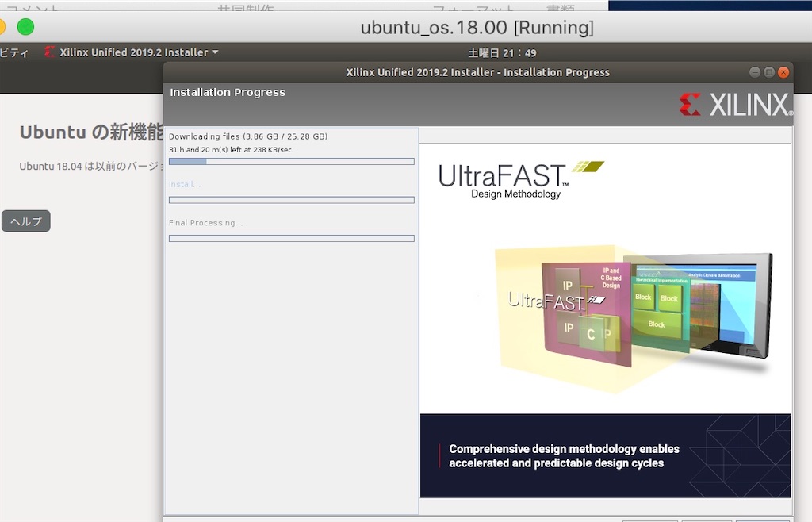This screenshot has width=812, height=522.
Task: Click the Final Processing progress bar
Action: coord(292,238)
